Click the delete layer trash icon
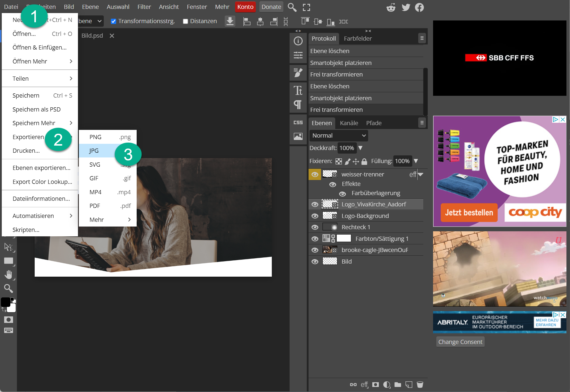This screenshot has height=392, width=570. pos(420,385)
